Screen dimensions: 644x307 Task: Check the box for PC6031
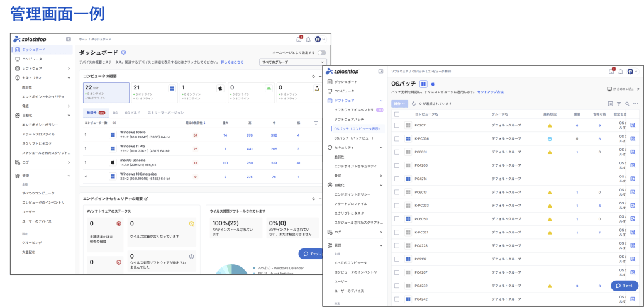pos(397,152)
